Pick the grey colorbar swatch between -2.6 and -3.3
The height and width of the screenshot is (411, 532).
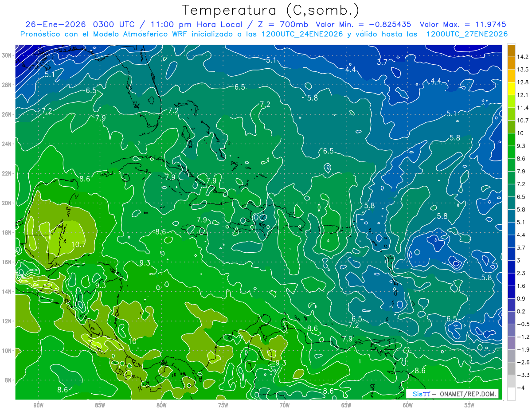coord(511,369)
